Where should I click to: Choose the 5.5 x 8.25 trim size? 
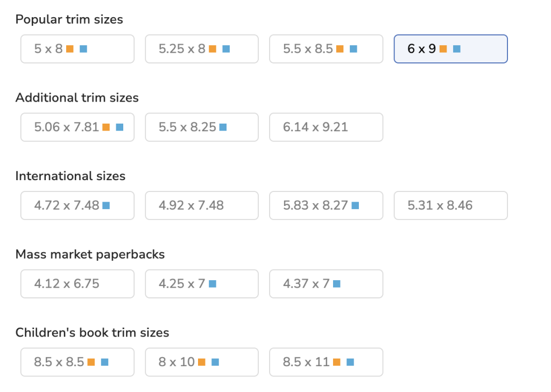pos(201,127)
